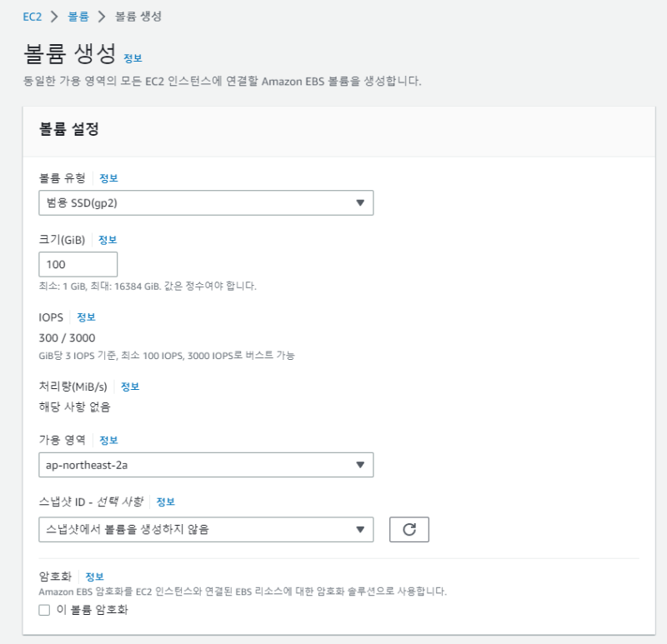Go to EC2 in the breadcrumb
Screen dimensions: 667x644
[33, 17]
